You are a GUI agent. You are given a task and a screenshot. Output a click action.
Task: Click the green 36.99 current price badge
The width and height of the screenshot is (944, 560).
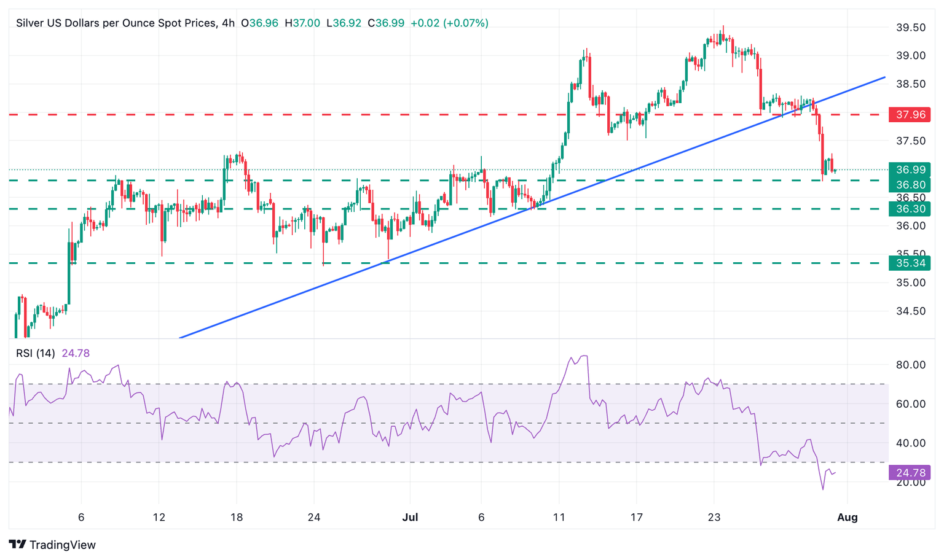[x=910, y=170]
